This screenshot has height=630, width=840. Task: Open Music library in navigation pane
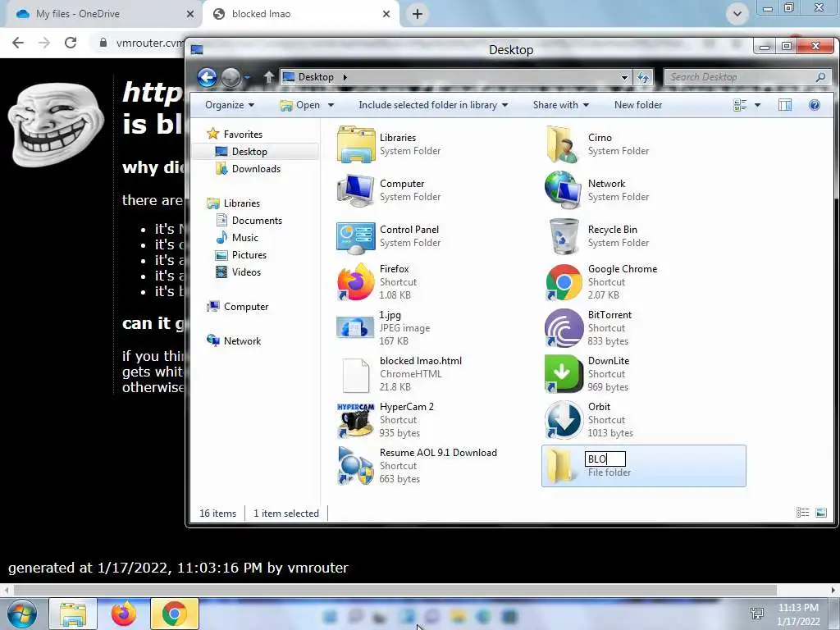click(237, 237)
